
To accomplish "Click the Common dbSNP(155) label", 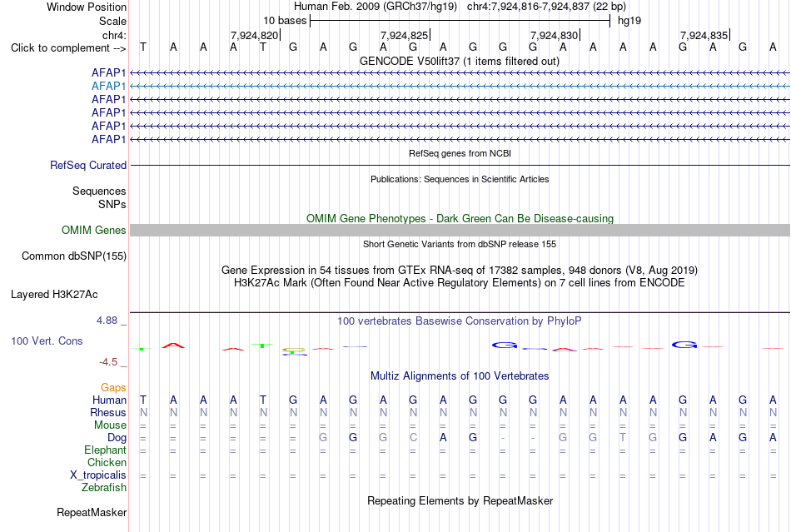I will click(x=73, y=256).
